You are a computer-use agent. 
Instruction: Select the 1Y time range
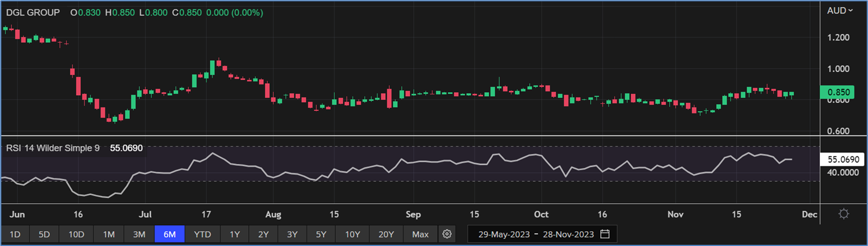point(235,234)
